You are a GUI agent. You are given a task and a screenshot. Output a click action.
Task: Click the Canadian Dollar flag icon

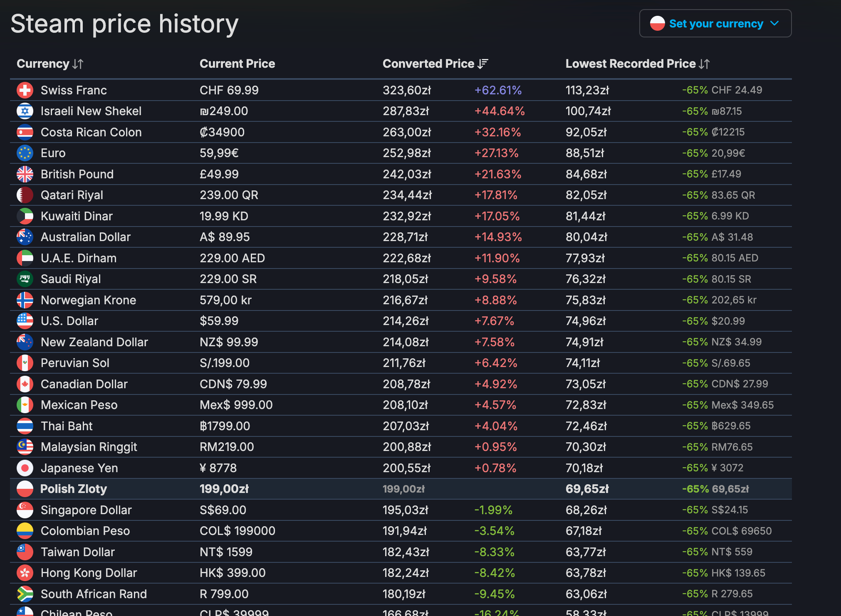(x=25, y=384)
